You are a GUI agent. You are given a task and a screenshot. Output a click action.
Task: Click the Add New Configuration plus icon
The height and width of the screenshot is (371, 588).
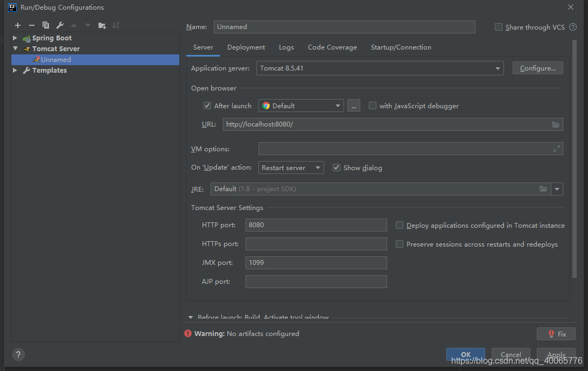point(18,25)
